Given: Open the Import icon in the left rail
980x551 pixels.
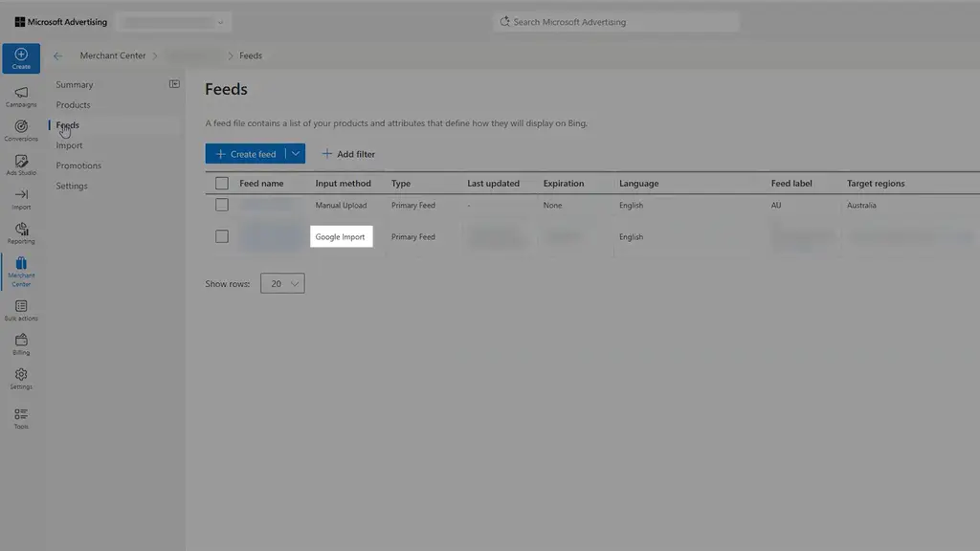Looking at the screenshot, I should click(21, 199).
